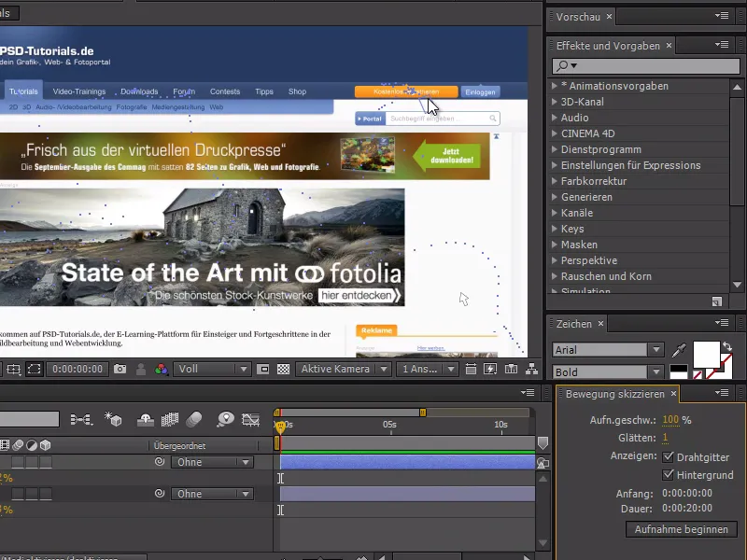This screenshot has width=747, height=560.
Task: Open the Voll resolution dropdown
Action: [212, 369]
